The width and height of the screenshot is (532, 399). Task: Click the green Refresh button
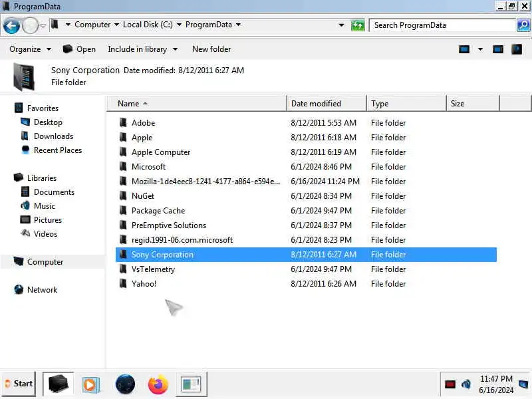tap(358, 25)
